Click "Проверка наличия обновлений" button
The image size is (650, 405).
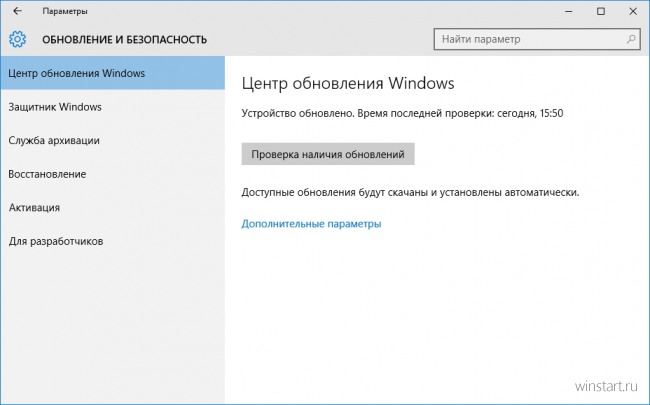click(x=328, y=154)
